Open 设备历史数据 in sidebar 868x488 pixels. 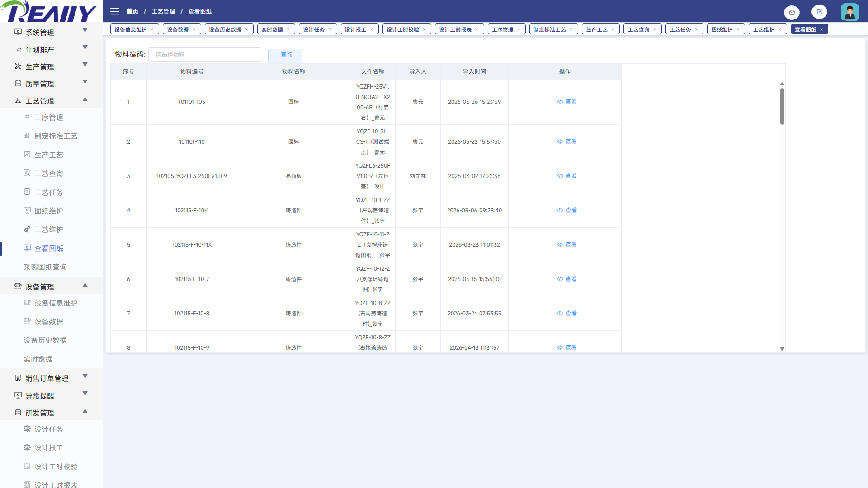tap(45, 340)
